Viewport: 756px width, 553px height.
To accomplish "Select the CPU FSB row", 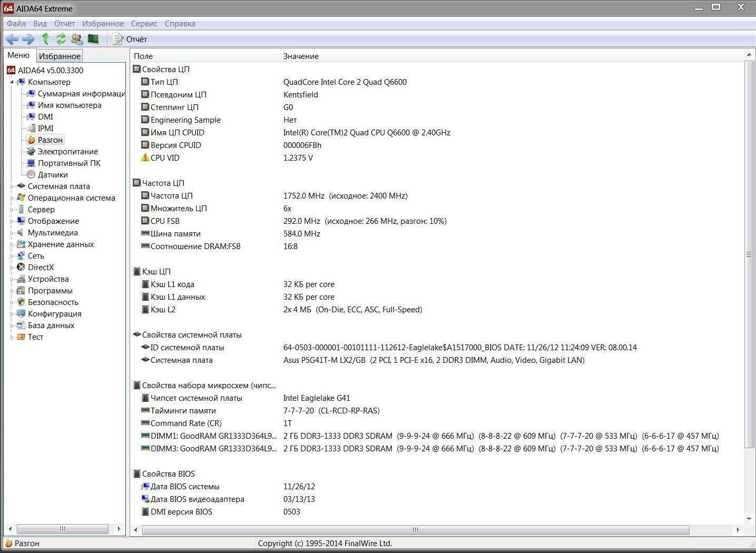I will point(437,221).
